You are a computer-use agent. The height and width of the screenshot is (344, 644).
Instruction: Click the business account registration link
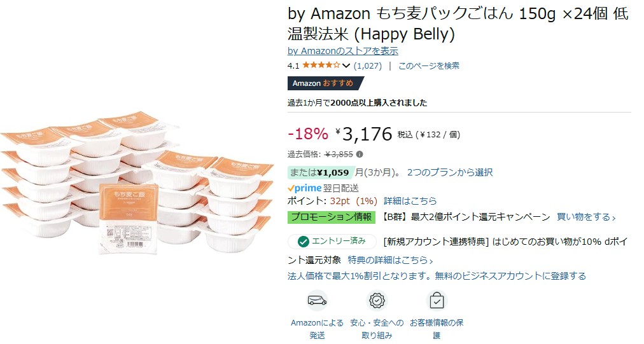[437, 276]
